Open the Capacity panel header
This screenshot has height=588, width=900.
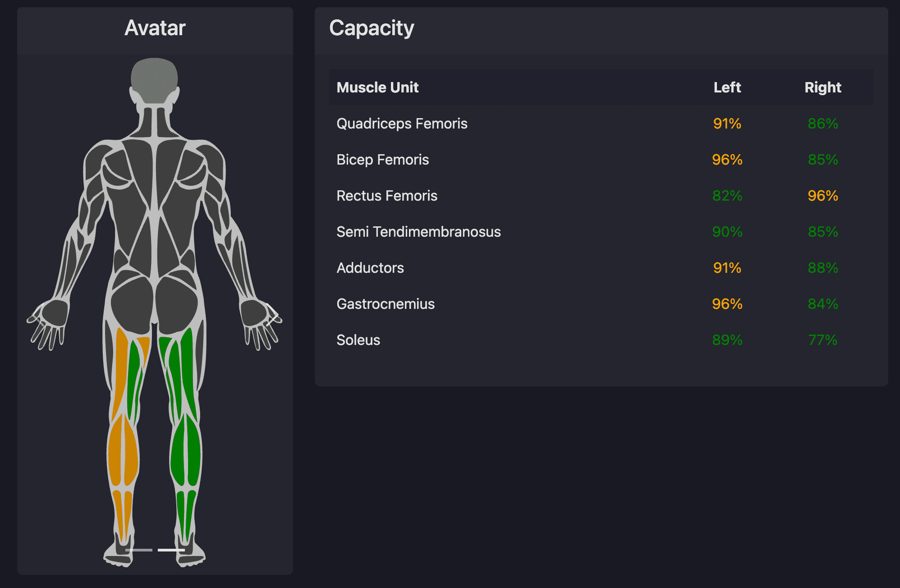tap(372, 28)
